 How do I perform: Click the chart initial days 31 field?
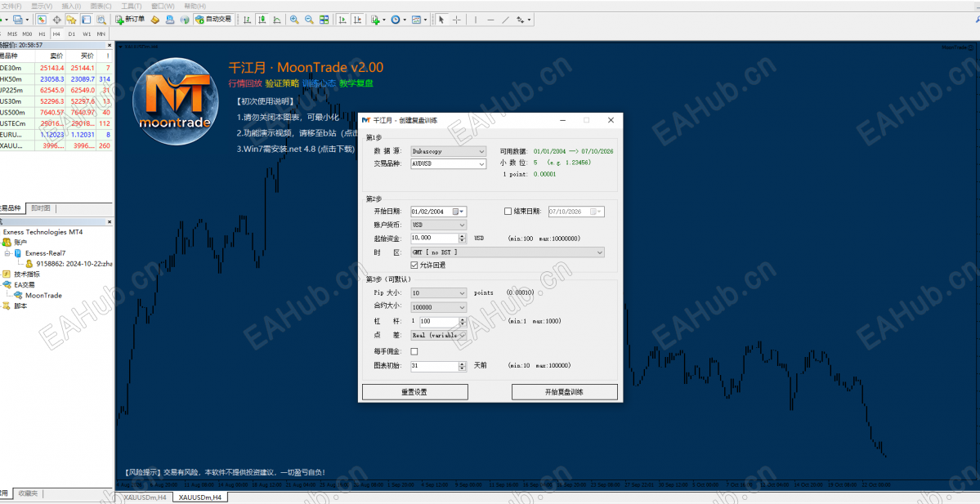434,366
